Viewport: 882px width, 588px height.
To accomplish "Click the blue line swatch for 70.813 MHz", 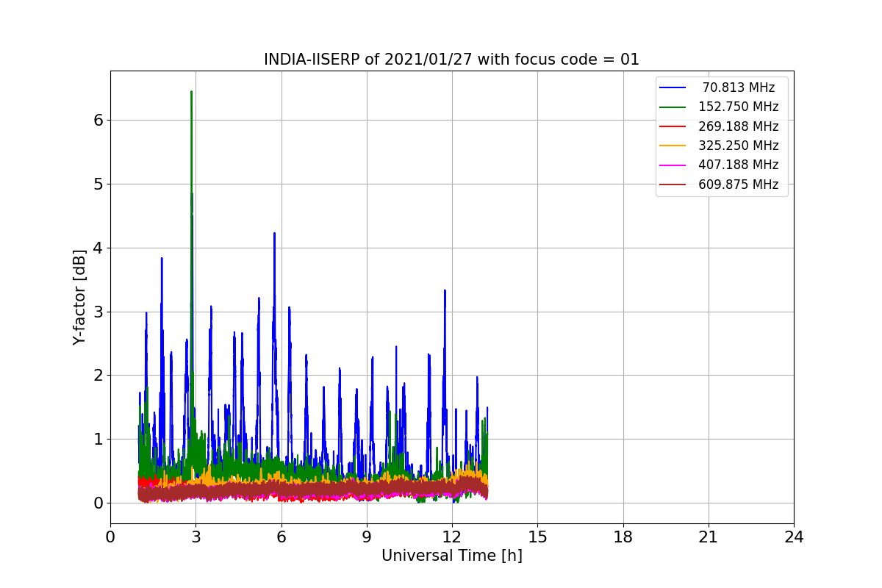I will click(x=673, y=87).
